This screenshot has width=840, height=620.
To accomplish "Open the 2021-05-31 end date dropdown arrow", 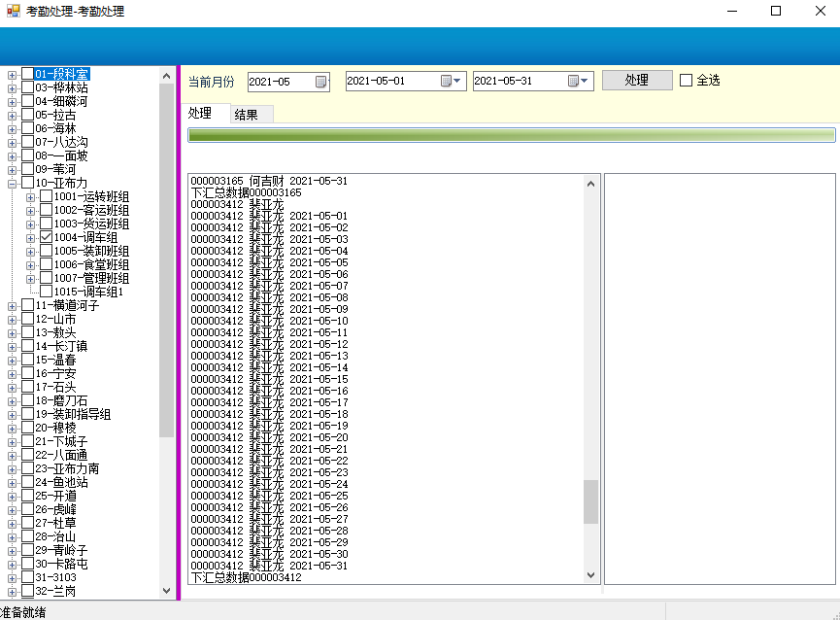I will [586, 82].
